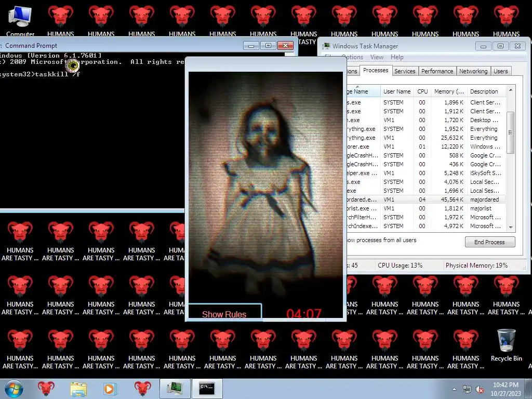Open the Networking tab

point(473,71)
